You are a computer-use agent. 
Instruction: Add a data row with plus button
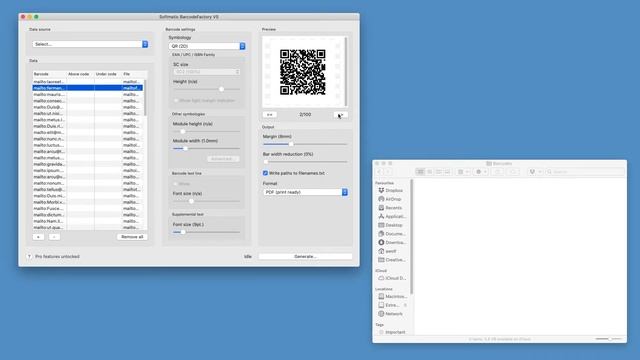tap(38, 237)
